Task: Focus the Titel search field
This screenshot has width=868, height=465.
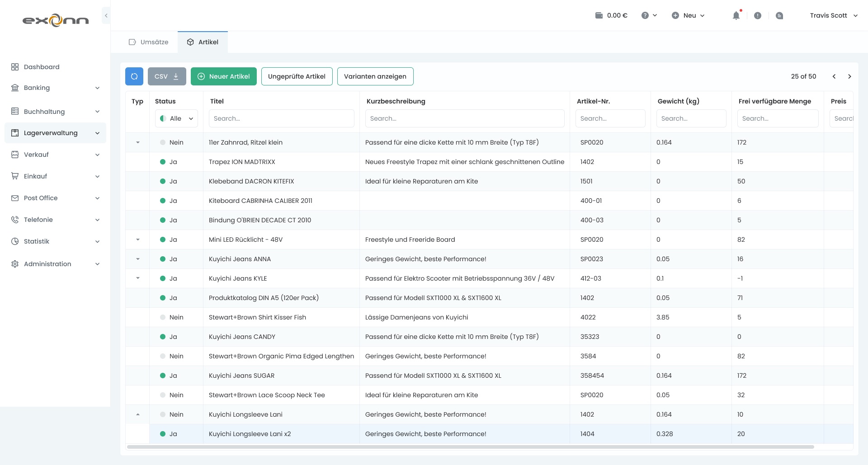Action: (x=281, y=118)
